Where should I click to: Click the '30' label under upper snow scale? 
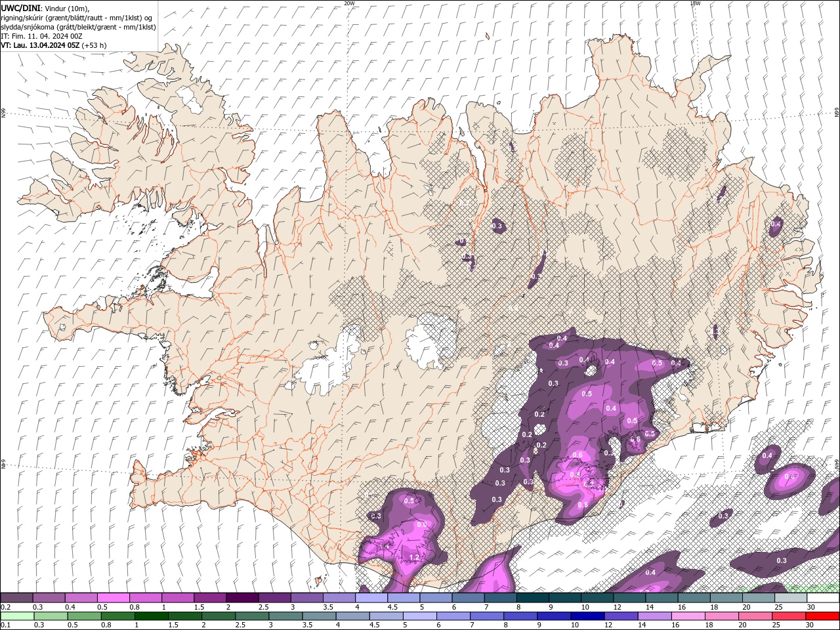pyautogui.click(x=811, y=607)
